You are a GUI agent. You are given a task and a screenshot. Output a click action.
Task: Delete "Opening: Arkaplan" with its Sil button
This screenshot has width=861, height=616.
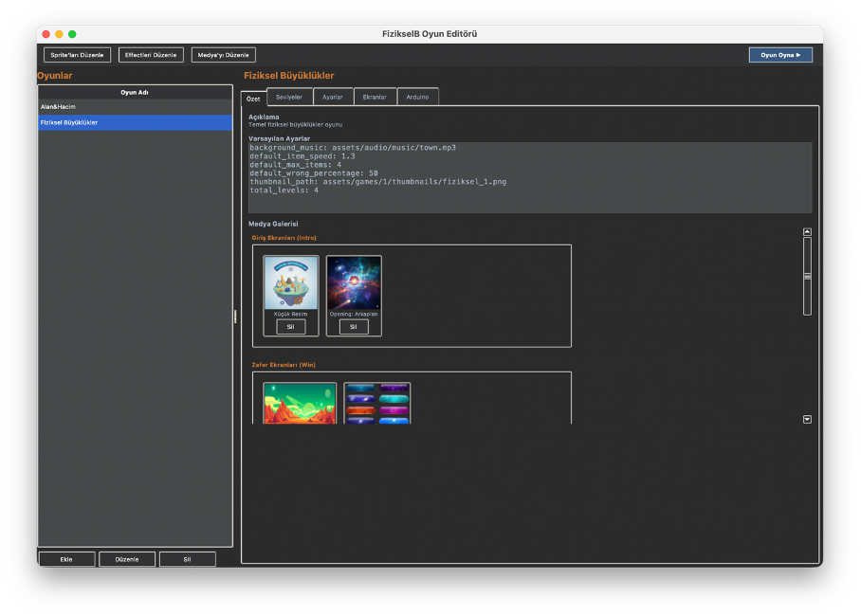[x=353, y=326]
